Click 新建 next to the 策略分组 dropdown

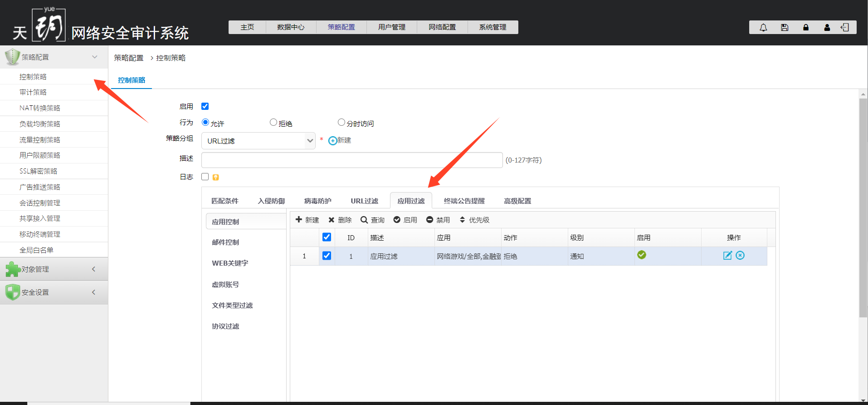pos(340,140)
